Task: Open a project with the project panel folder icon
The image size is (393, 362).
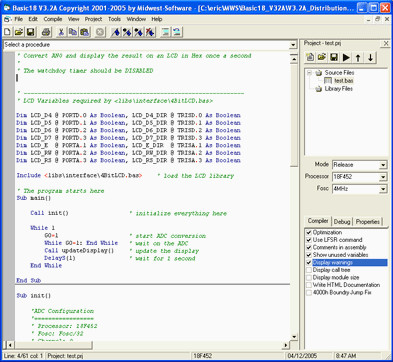Action: [x=322, y=57]
